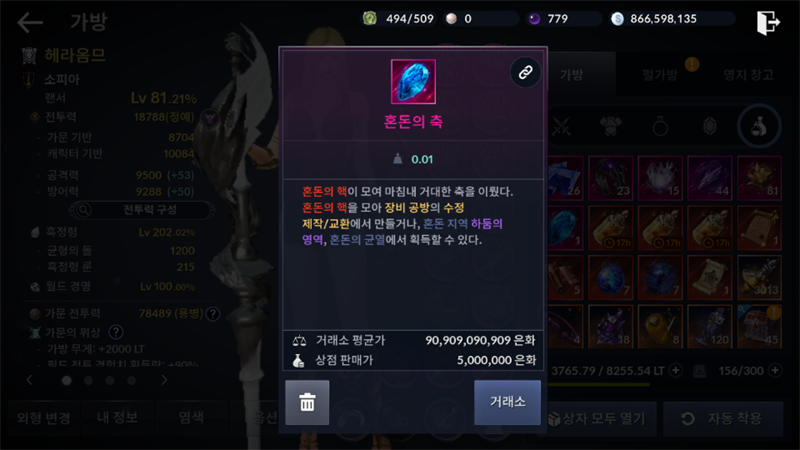Click the exit door icon

click(768, 22)
